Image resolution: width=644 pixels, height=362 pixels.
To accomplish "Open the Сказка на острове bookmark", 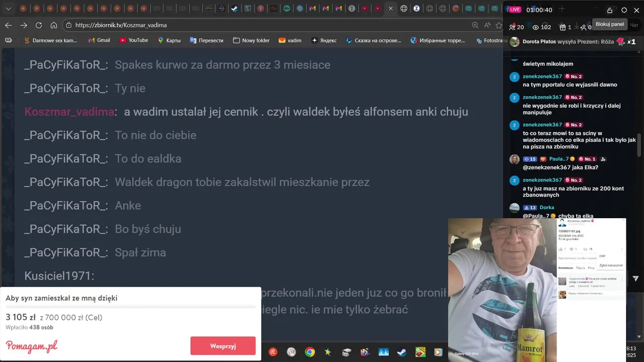I will click(373, 40).
